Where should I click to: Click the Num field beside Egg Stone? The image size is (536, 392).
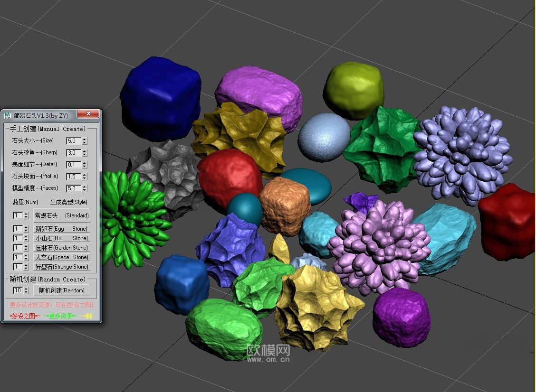click(18, 229)
